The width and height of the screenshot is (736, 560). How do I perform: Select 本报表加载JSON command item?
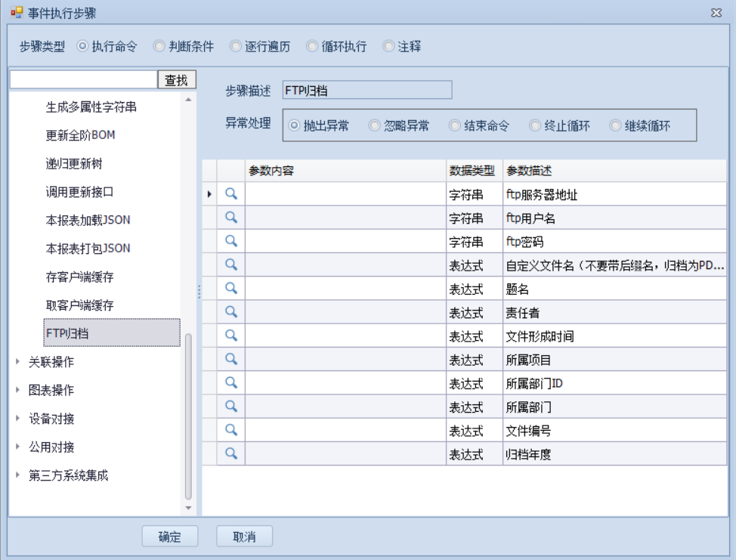pyautogui.click(x=88, y=220)
